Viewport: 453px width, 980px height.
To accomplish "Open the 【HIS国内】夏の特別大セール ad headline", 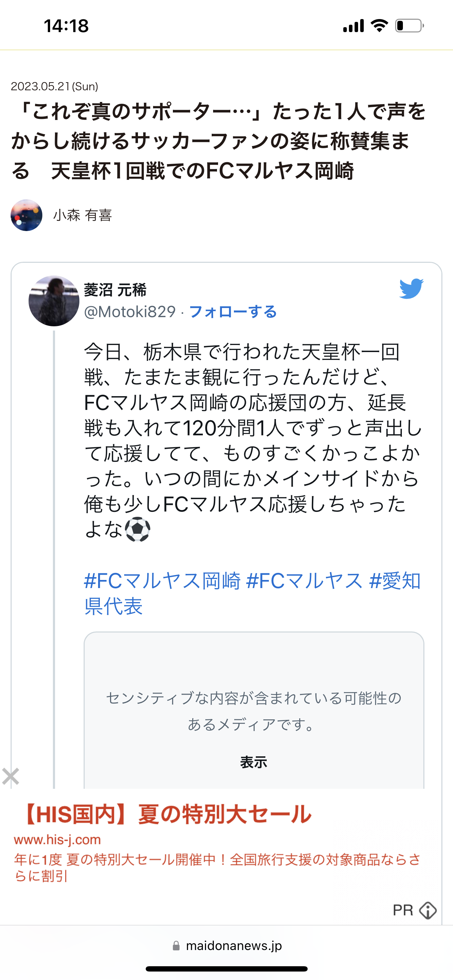I will [x=167, y=814].
